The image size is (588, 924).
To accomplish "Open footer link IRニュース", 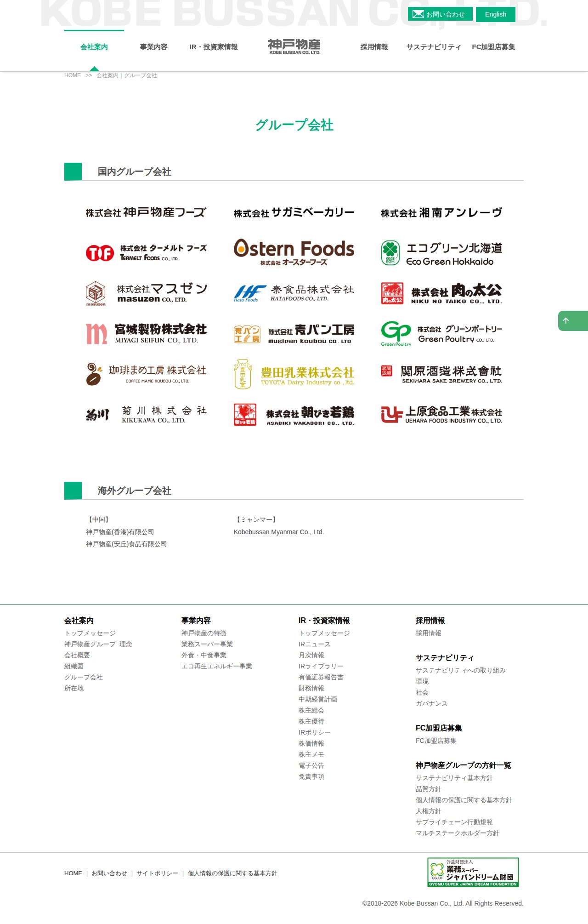I will coord(315,644).
